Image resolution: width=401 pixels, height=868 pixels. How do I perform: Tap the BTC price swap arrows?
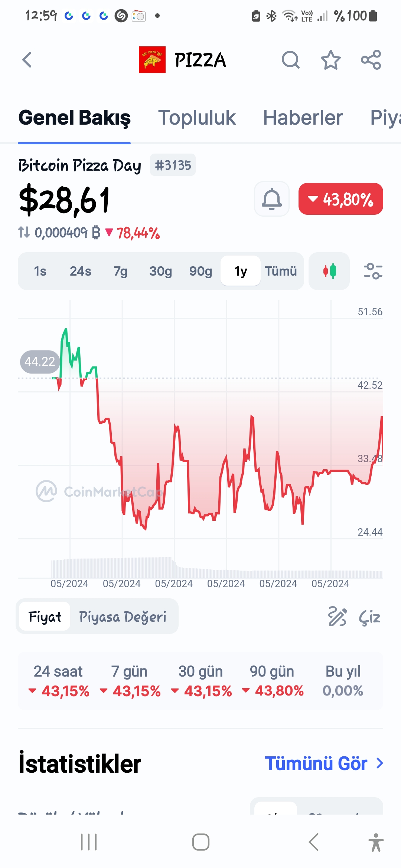point(24,233)
